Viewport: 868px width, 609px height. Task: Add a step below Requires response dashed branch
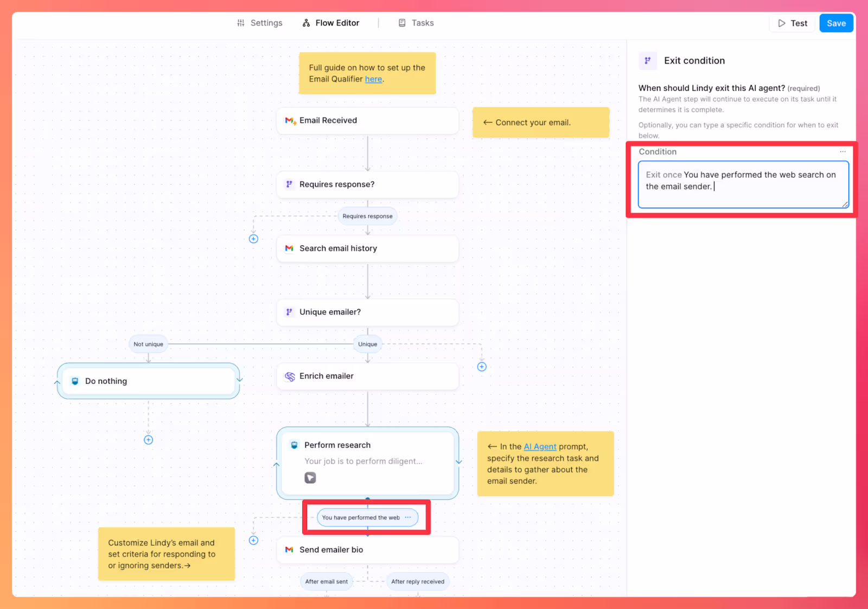253,239
